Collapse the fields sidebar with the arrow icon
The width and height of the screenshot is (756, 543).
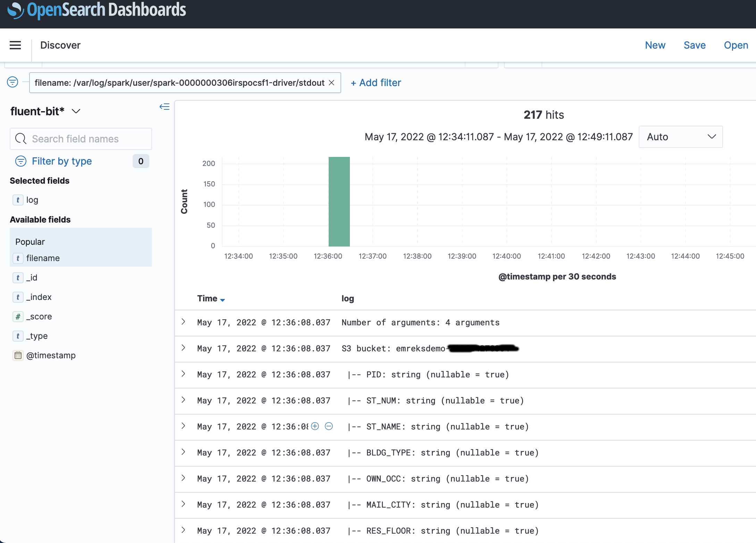[x=164, y=107]
